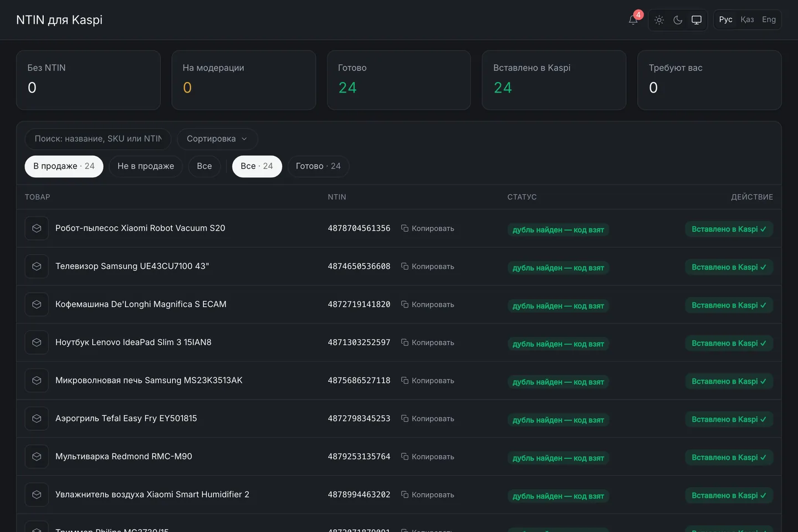Click product icon for Кофемашина De'Longhi
This screenshot has width=798, height=532.
(x=37, y=304)
